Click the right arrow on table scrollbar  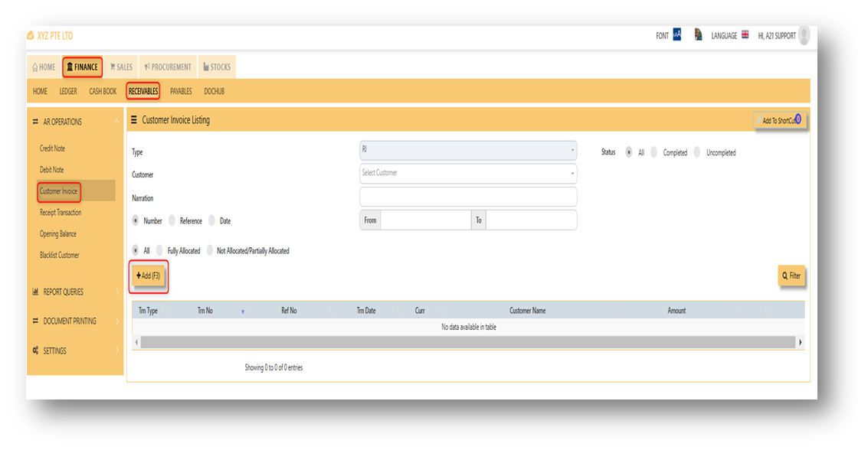pos(801,342)
